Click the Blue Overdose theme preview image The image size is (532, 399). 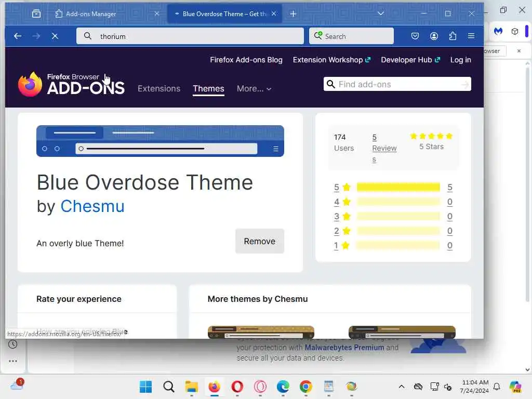(x=160, y=141)
